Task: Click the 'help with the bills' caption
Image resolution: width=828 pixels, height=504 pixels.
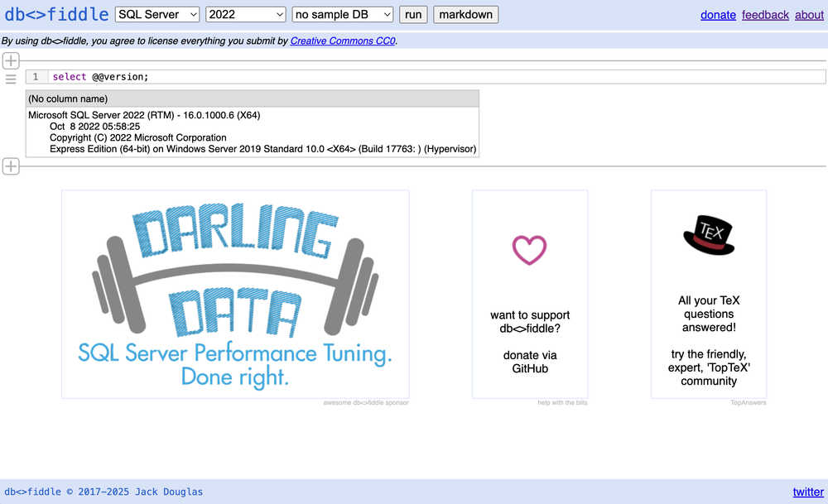Action: coord(562,403)
